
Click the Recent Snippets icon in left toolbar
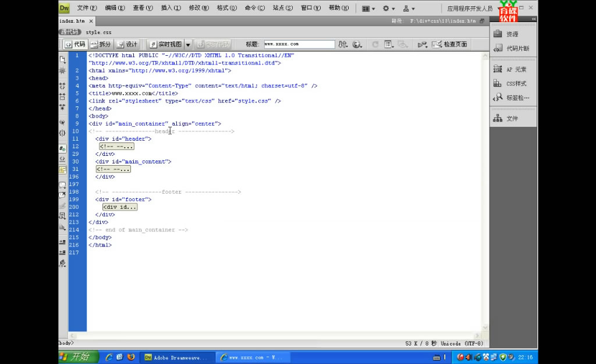click(63, 216)
